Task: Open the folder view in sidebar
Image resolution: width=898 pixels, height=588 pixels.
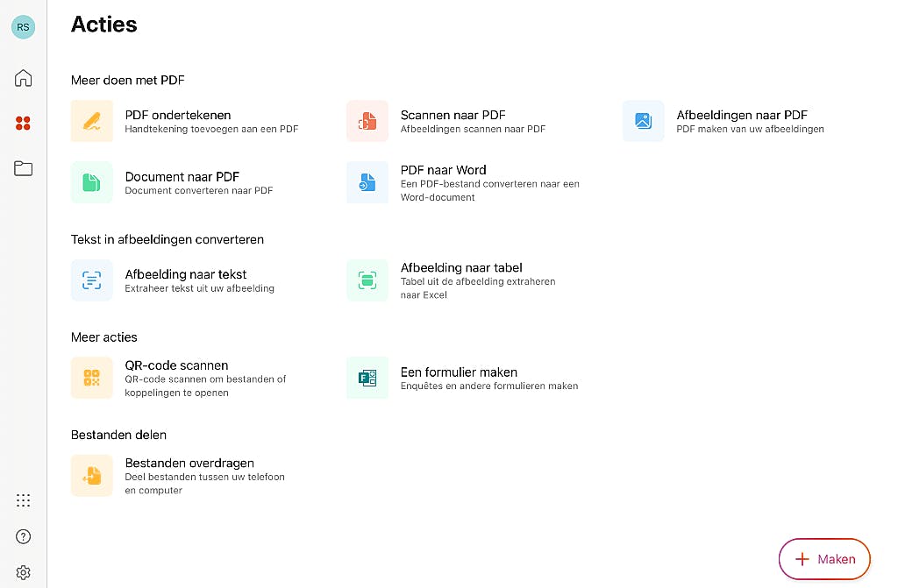Action: [24, 168]
